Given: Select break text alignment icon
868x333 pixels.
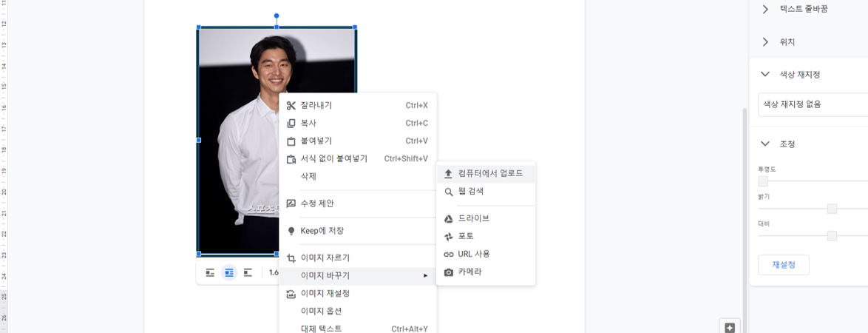Looking at the screenshot, I should click(x=248, y=272).
